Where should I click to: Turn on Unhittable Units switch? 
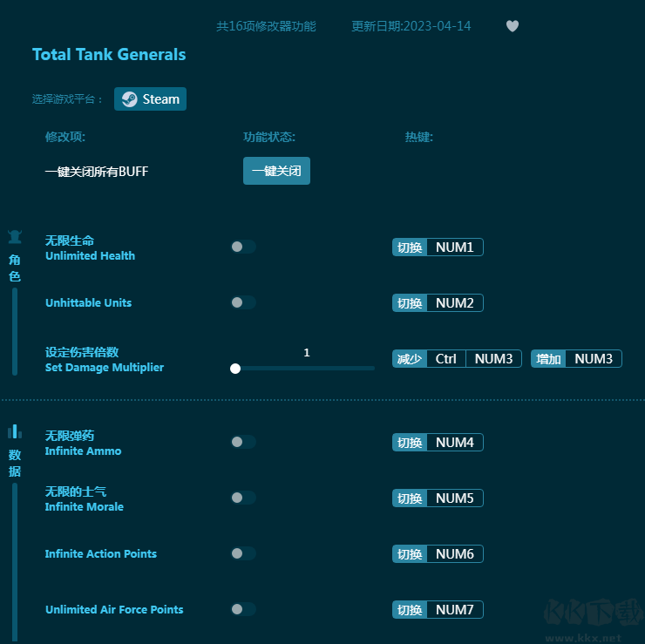tap(242, 303)
